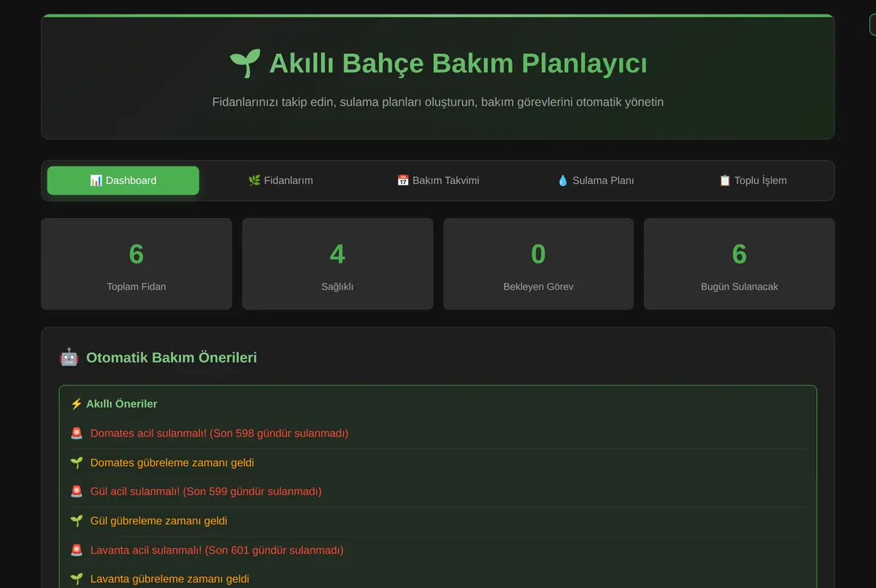This screenshot has width=876, height=588.
Task: Click the 'Akıllı Bahçe Bakım Planlayıcı' title
Action: 458,63
